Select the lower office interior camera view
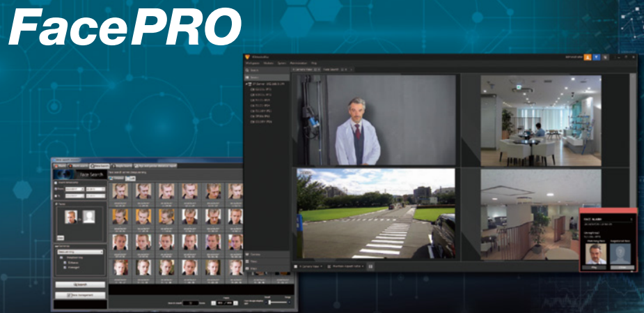This screenshot has width=644, height=313. (541, 214)
